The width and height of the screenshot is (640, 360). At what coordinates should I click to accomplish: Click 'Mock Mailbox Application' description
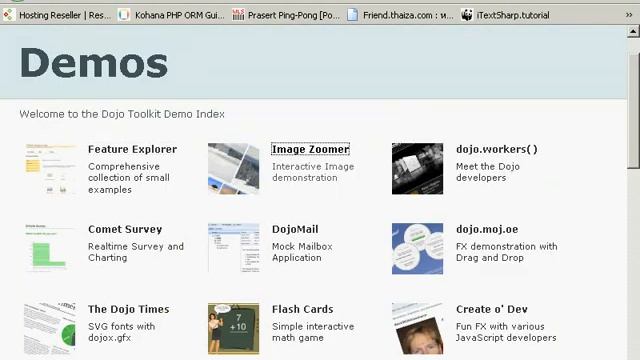[x=302, y=252]
